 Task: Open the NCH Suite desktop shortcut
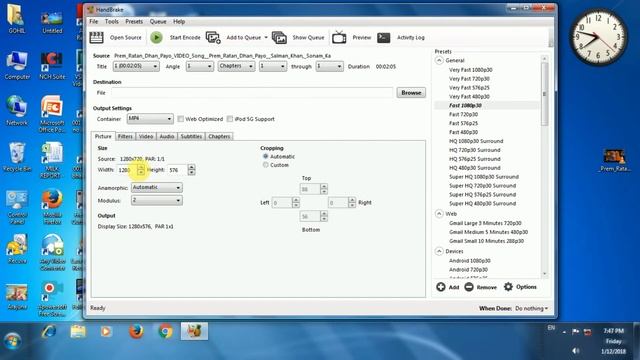(52, 65)
